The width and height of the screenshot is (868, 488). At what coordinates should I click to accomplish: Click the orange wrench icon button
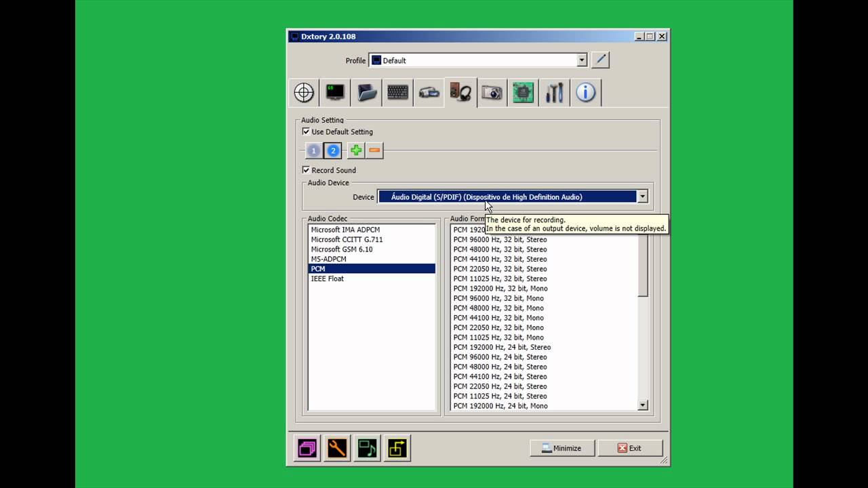[337, 448]
